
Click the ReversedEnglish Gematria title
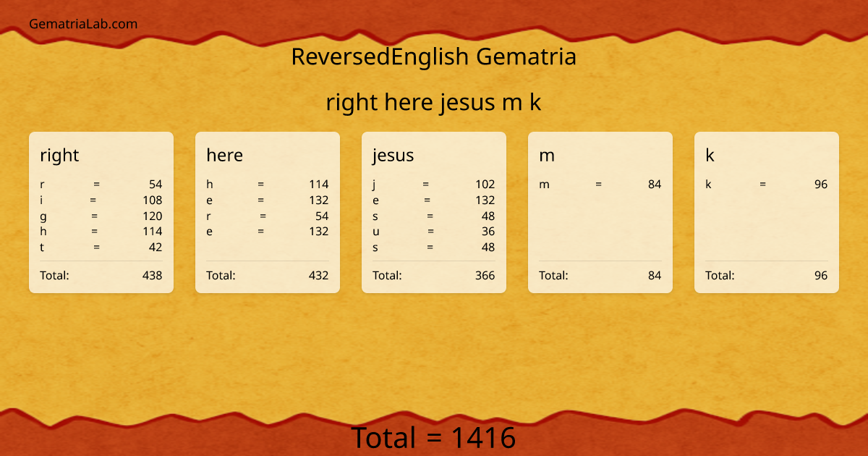click(x=434, y=56)
